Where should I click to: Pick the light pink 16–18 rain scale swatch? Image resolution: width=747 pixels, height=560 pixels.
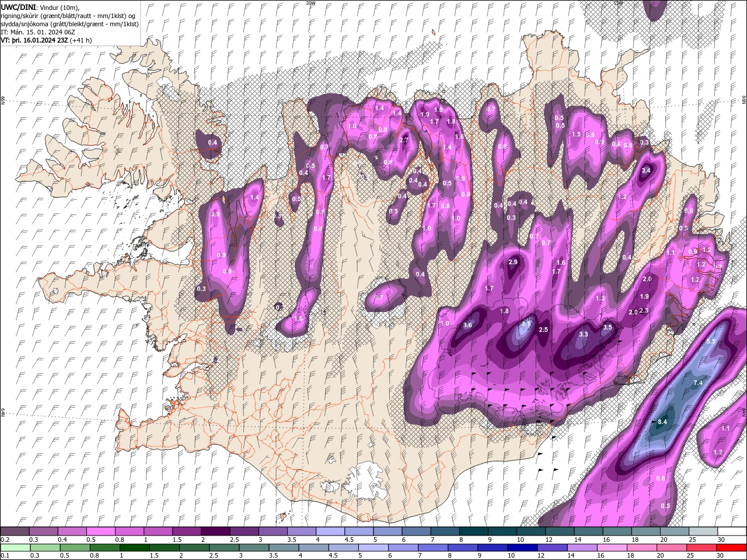click(612, 547)
